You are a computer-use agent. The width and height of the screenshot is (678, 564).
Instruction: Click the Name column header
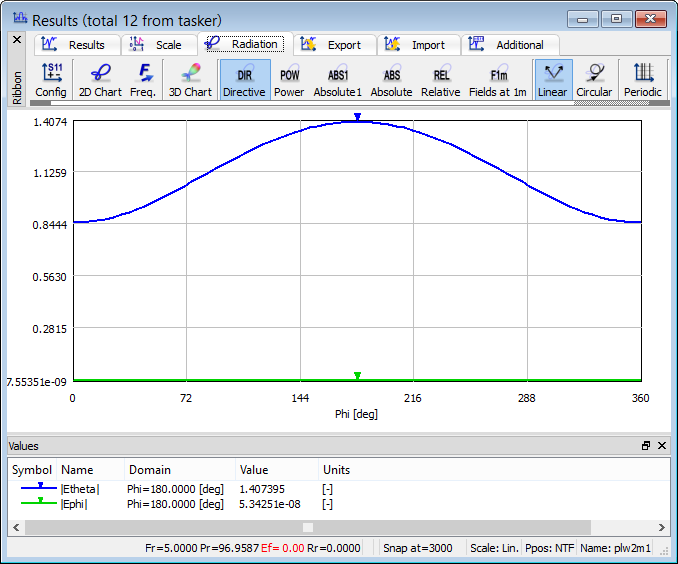(90, 470)
